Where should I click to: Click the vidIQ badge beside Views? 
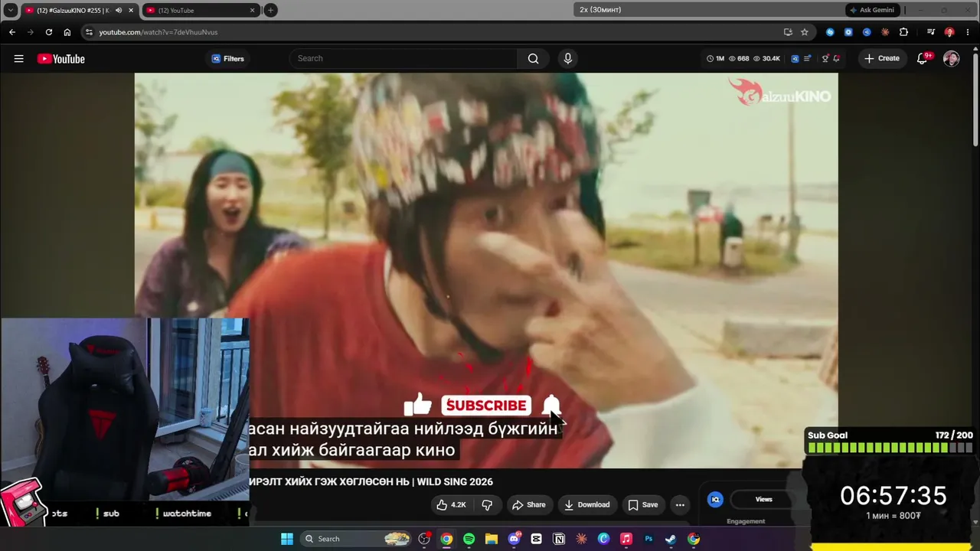715,500
